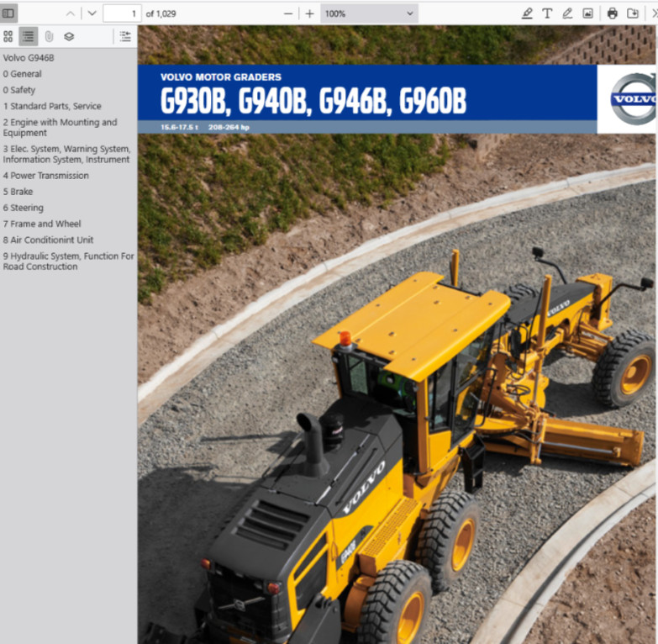Open the tools overflow chevron at toolbar end

pyautogui.click(x=655, y=13)
